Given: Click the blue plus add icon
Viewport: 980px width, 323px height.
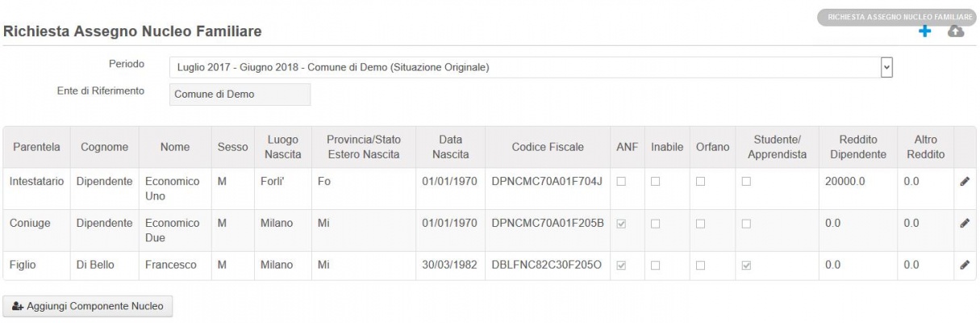Looking at the screenshot, I should tap(927, 31).
